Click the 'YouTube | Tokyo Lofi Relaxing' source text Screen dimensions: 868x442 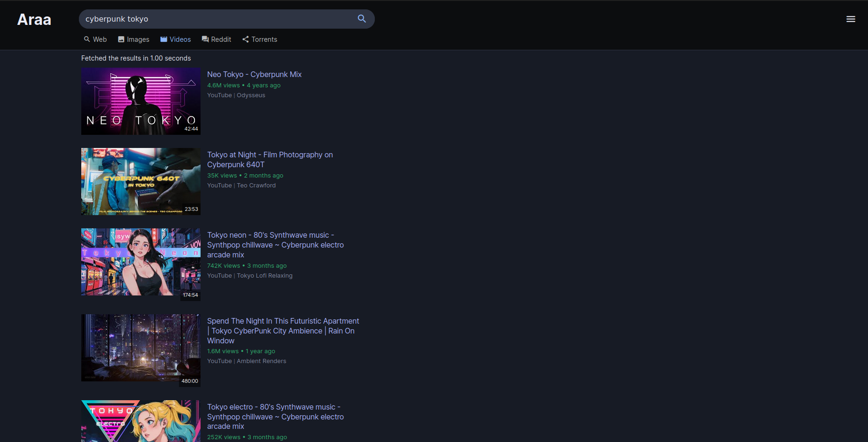coord(250,276)
